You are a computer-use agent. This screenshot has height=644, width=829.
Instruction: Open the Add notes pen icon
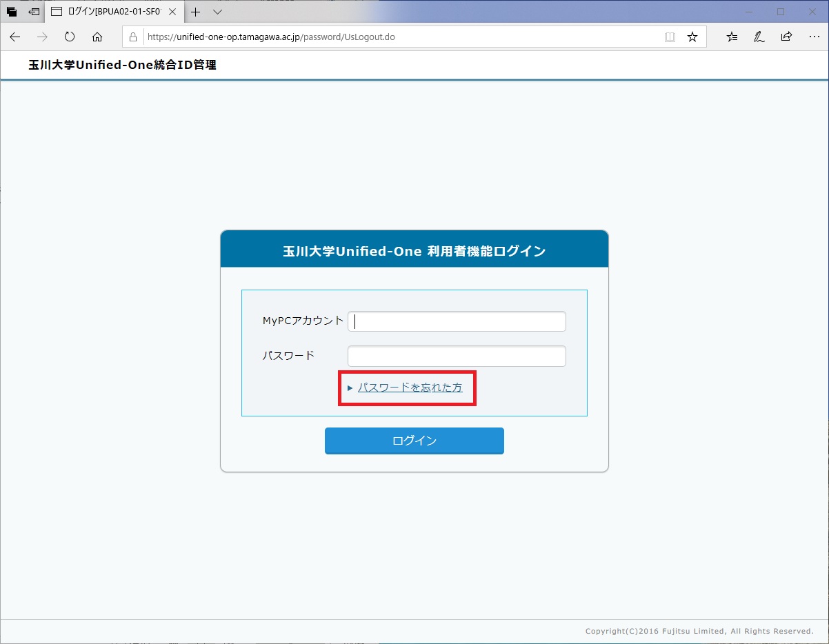point(759,37)
